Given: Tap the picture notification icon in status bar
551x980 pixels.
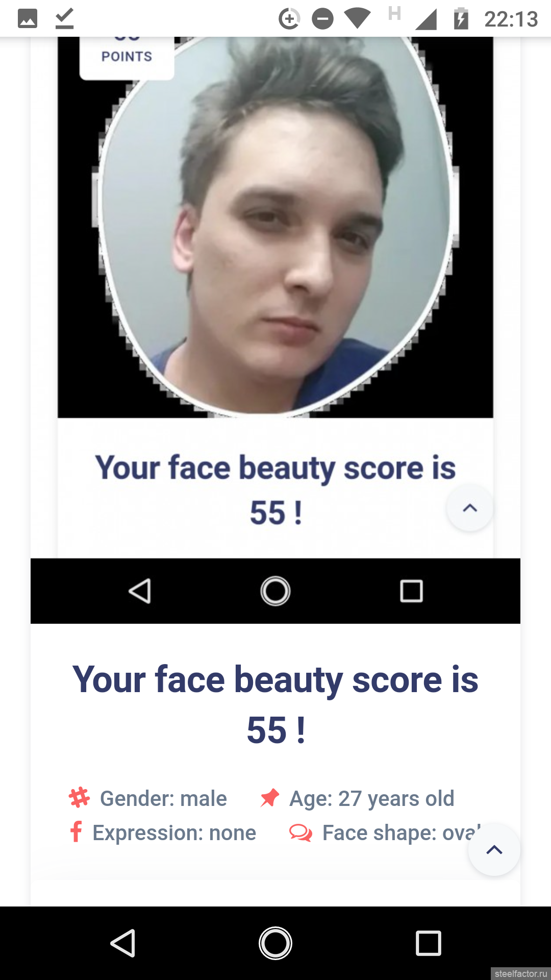Looking at the screenshot, I should 28,19.
